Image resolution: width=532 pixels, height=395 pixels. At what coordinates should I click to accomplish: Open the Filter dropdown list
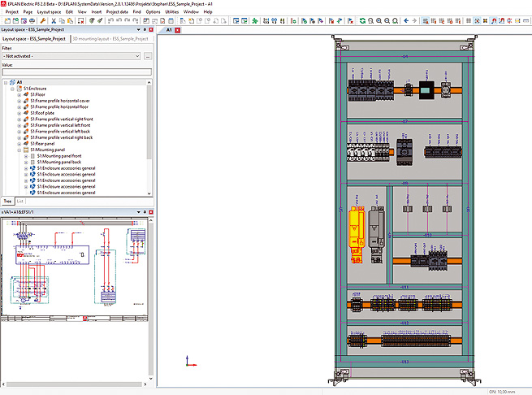tap(138, 56)
